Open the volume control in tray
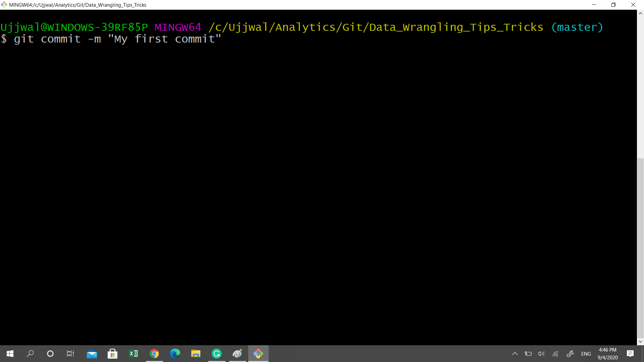The width and height of the screenshot is (644, 362). coord(541,354)
